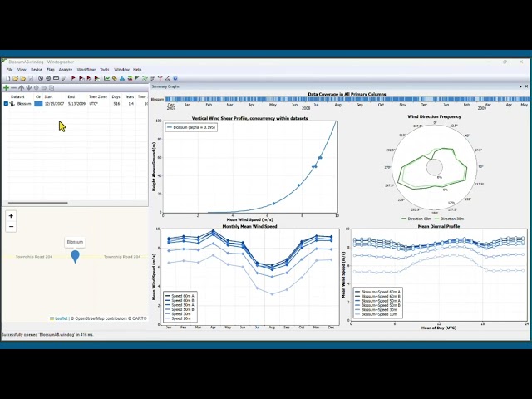Move dataset up with the up arrow

click(x=21, y=88)
